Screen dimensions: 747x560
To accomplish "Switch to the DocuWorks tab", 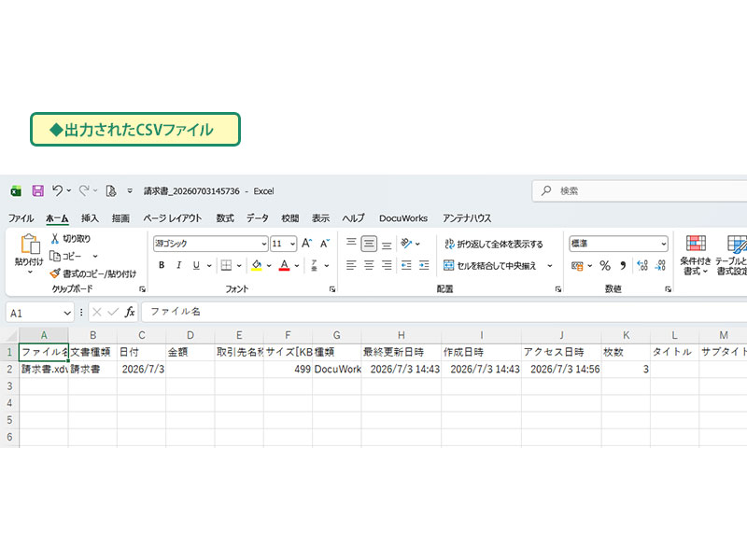I will coord(403,218).
